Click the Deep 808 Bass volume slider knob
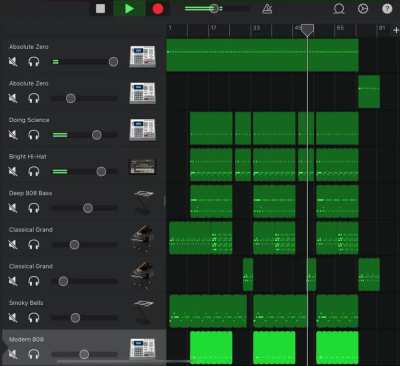The width and height of the screenshot is (400, 366). point(88,208)
